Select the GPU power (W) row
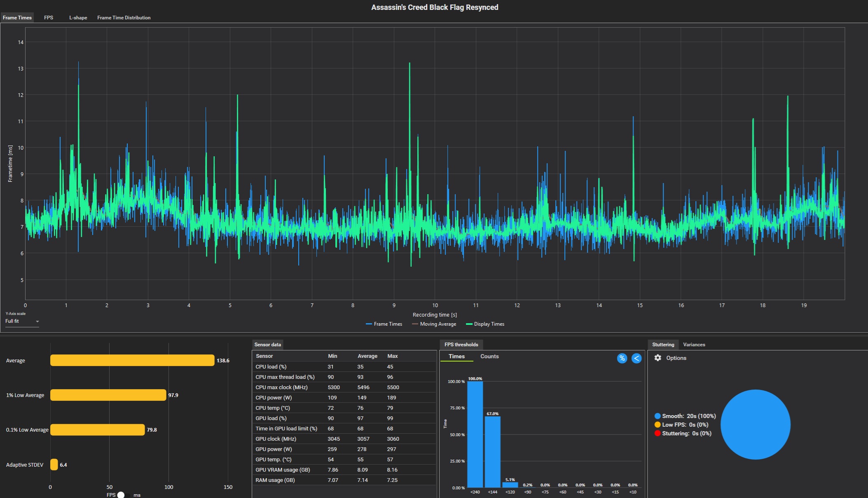The height and width of the screenshot is (498, 868). [x=344, y=449]
